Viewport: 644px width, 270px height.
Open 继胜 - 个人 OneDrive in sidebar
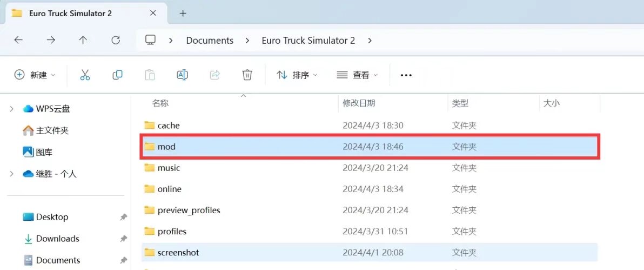click(x=50, y=174)
